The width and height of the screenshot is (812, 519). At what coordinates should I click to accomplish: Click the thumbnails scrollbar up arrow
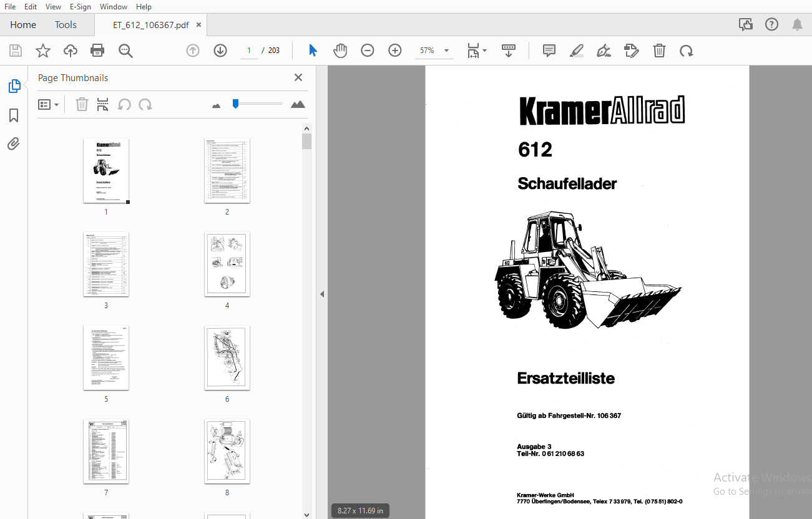point(306,129)
